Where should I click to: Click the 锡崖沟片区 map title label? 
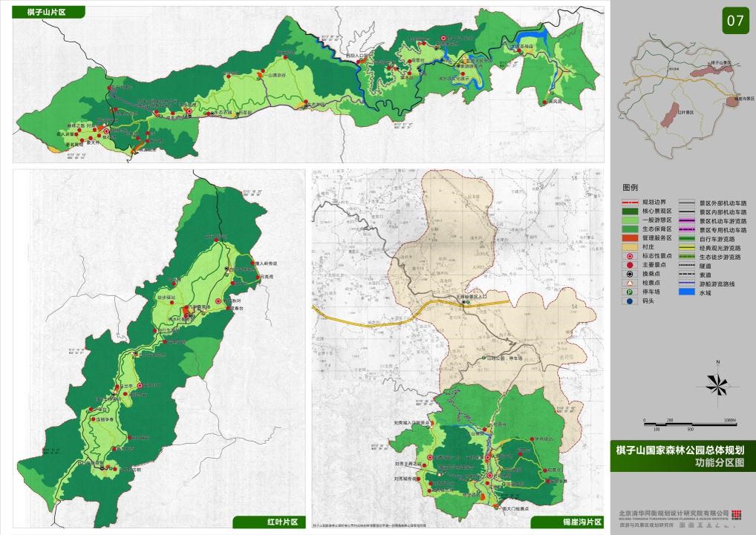(x=576, y=522)
